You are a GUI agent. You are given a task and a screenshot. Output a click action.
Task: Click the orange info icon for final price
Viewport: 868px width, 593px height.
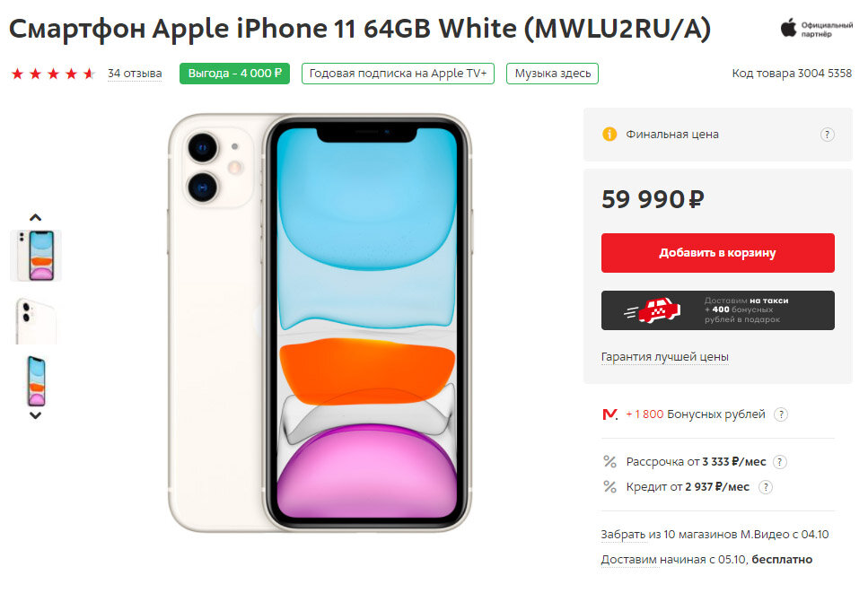tap(609, 135)
